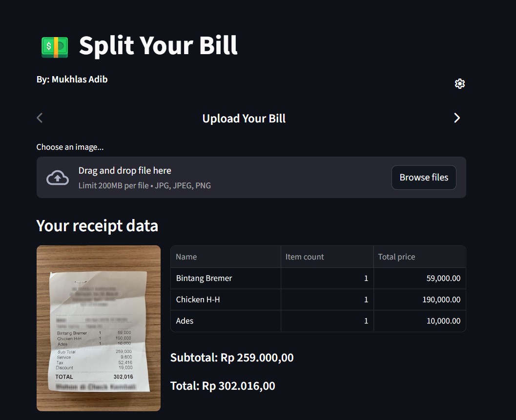Screen dimensions: 516x420
Task: Click the cloud upload icon
Action: (x=57, y=177)
